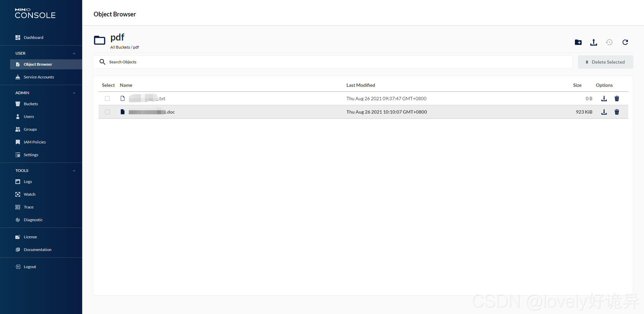Image resolution: width=644 pixels, height=314 pixels.
Task: Collapse the TOOLS section arrow
Action: coord(74,171)
